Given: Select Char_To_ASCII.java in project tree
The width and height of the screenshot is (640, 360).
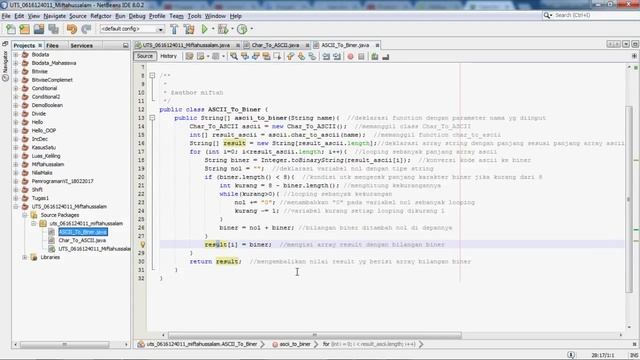Looking at the screenshot, I should pos(82,240).
